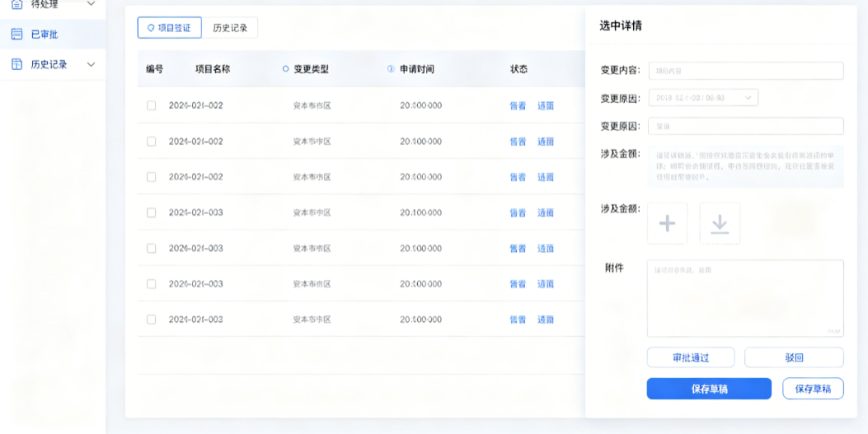Tick the checkbox in the sixth table row
Image resolution: width=868 pixels, height=434 pixels.
(x=151, y=284)
